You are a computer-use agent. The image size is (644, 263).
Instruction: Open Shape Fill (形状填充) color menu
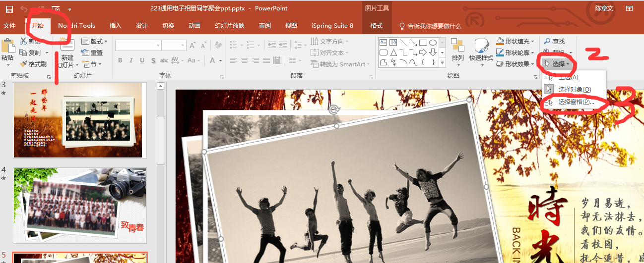[x=516, y=42]
